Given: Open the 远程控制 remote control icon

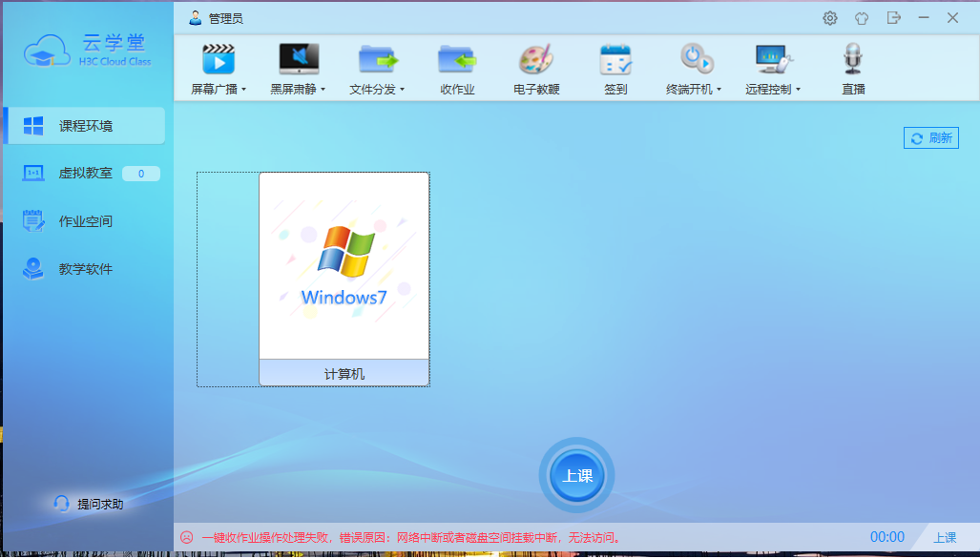Looking at the screenshot, I should tap(774, 59).
